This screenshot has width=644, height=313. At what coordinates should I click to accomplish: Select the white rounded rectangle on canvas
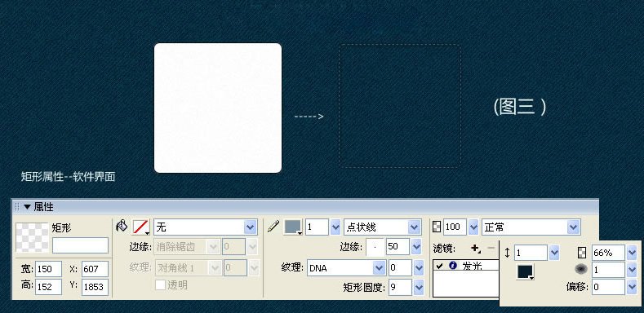[x=218, y=108]
